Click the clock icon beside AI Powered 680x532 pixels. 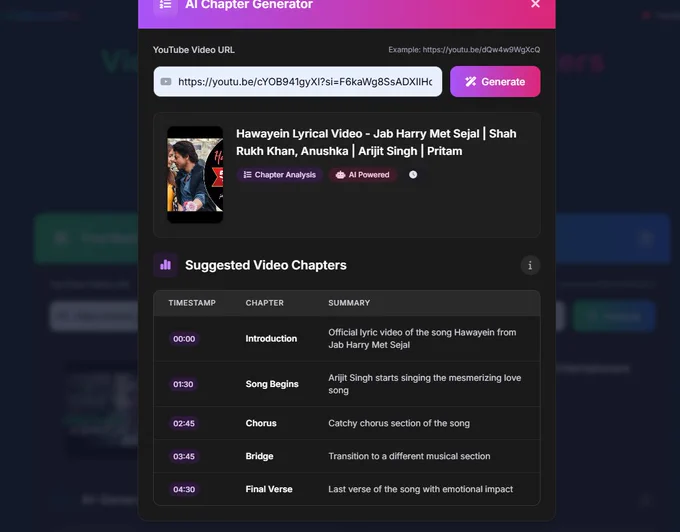(413, 174)
